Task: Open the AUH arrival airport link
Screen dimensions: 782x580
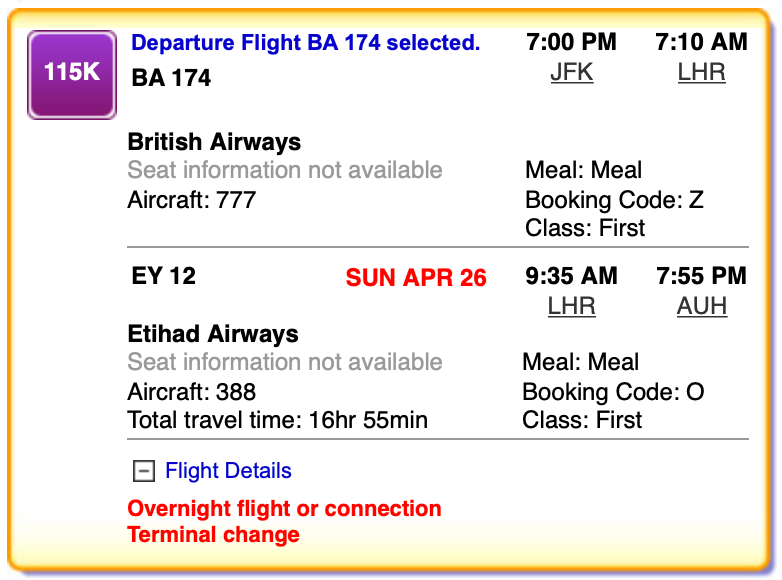Action: click(701, 306)
